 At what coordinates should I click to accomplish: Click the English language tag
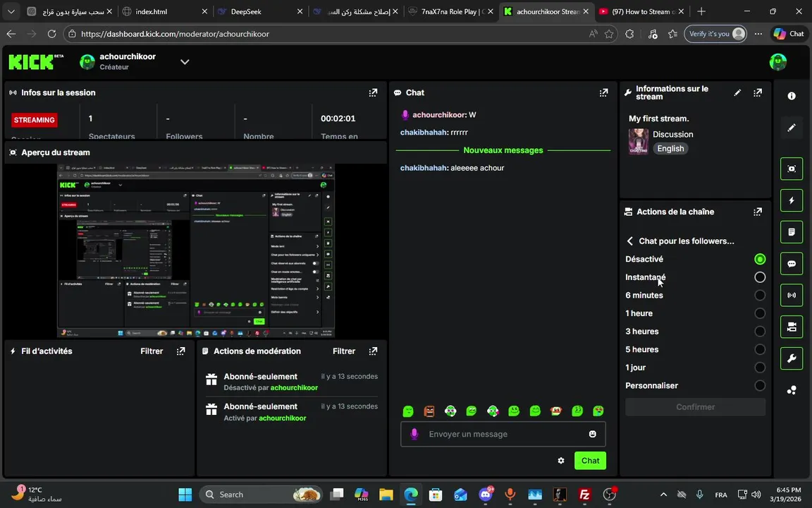[670, 149]
